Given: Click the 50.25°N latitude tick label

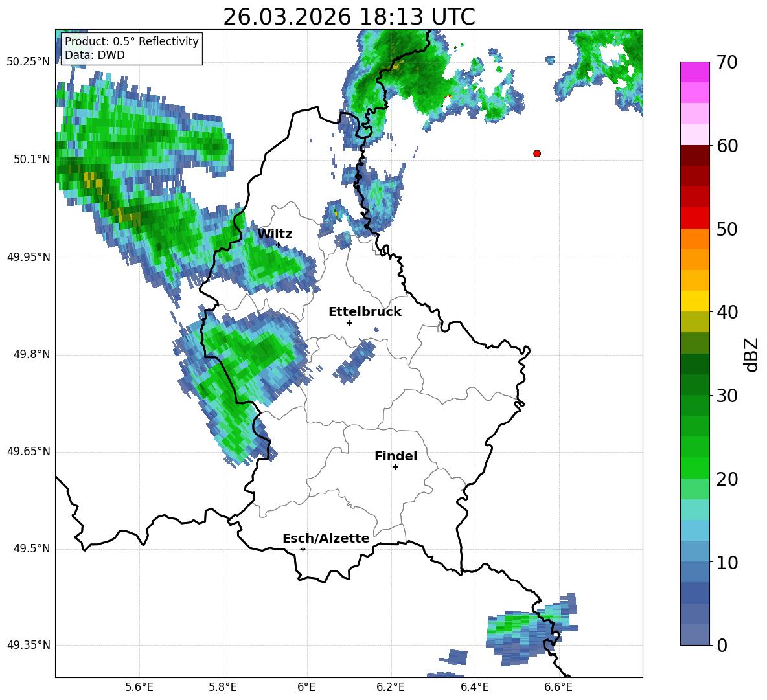Looking at the screenshot, I should (x=29, y=62).
